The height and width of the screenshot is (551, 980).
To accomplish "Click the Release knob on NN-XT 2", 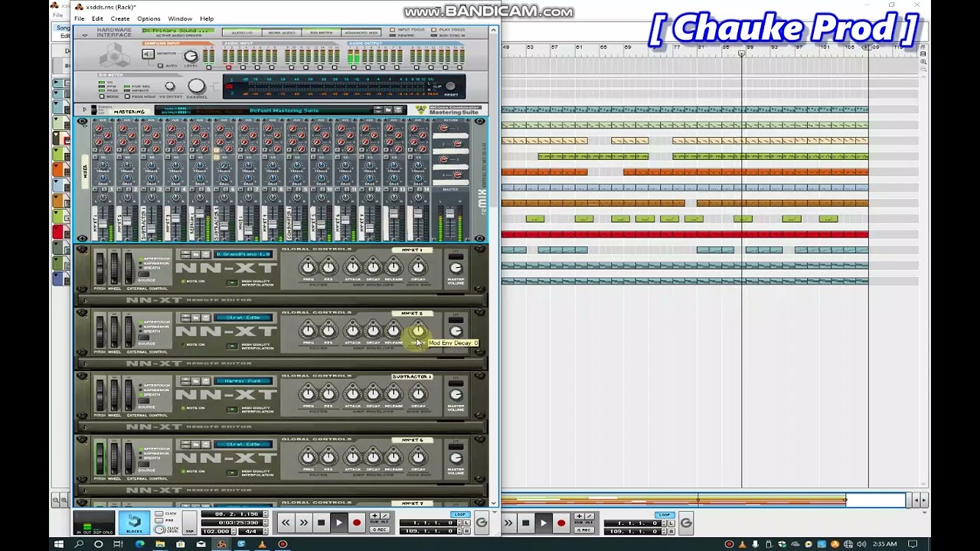I will click(x=394, y=330).
